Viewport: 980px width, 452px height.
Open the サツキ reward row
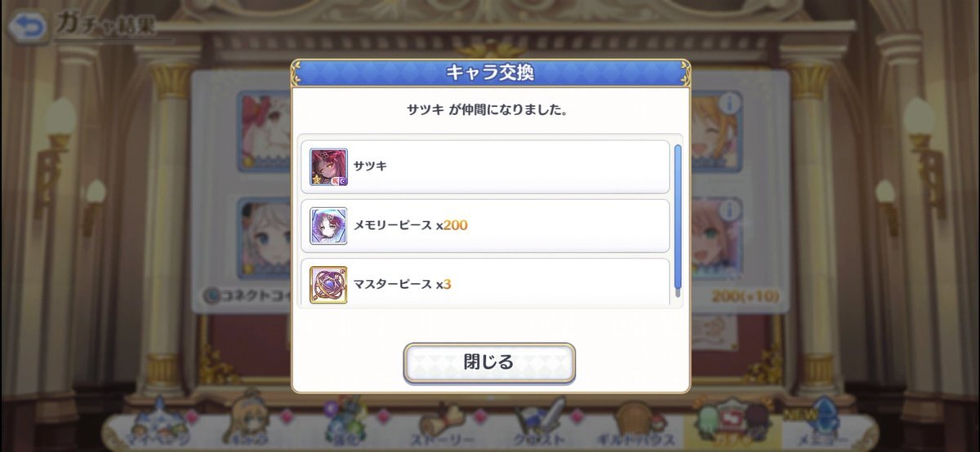pyautogui.click(x=485, y=166)
